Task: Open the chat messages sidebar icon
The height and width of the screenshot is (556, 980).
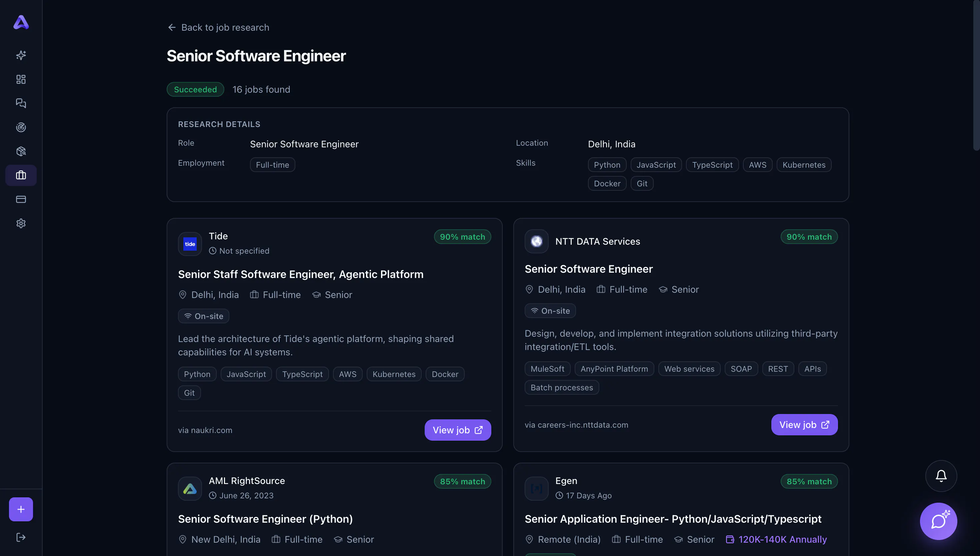Action: pos(21,103)
